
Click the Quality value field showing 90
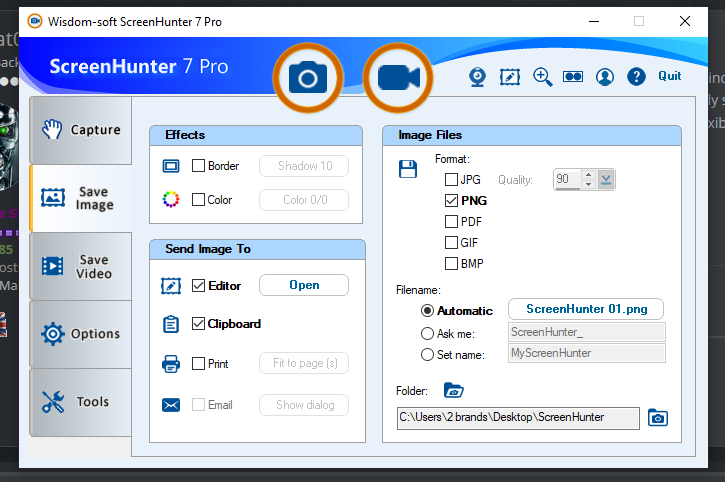pyautogui.click(x=567, y=179)
